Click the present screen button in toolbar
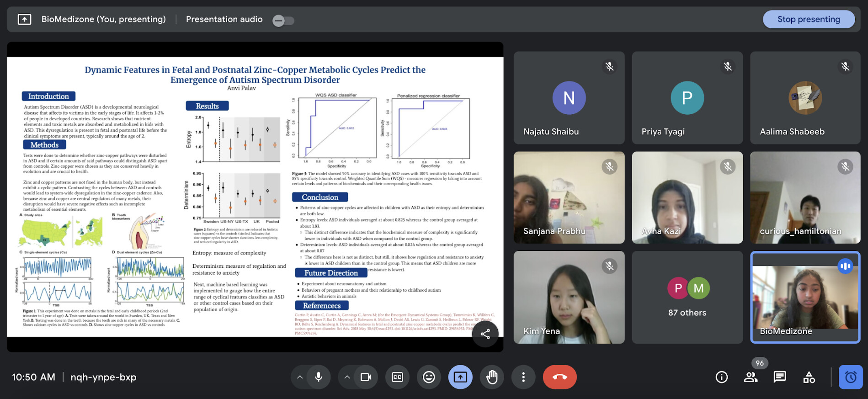Image resolution: width=868 pixels, height=399 pixels. click(460, 377)
